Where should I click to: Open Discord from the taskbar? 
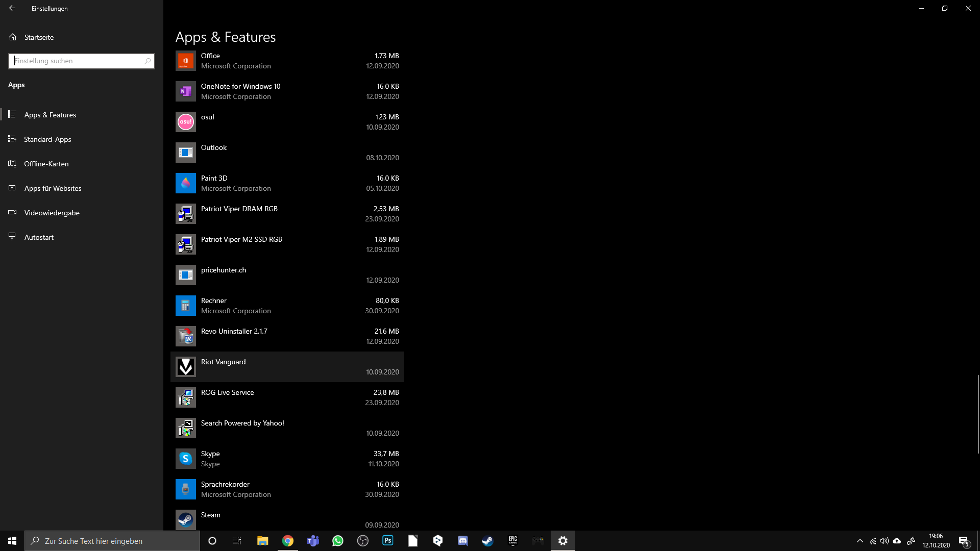pos(463,541)
